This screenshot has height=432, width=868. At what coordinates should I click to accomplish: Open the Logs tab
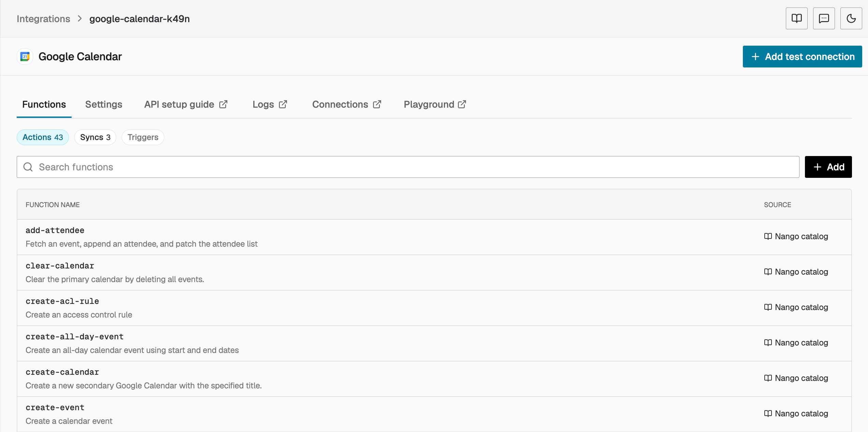[270, 104]
